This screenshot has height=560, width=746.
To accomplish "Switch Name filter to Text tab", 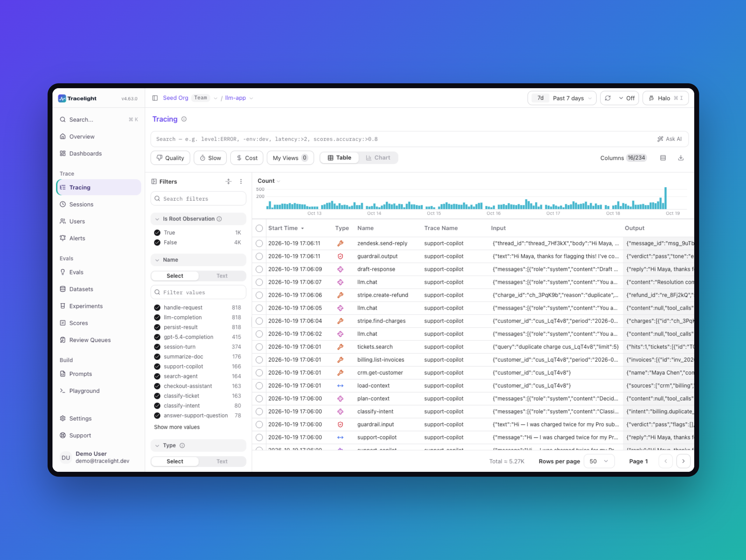I will [x=222, y=276].
